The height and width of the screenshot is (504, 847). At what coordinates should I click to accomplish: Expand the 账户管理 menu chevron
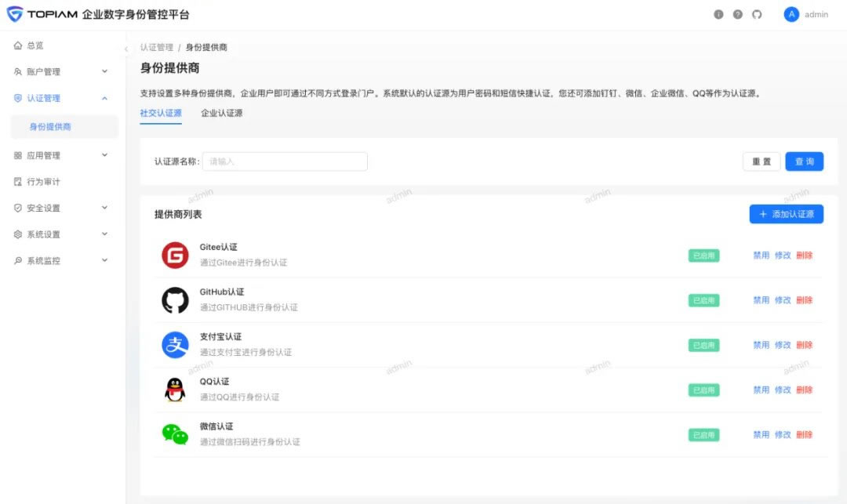pos(105,71)
